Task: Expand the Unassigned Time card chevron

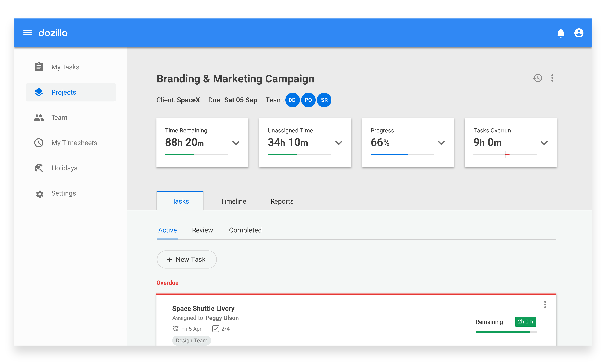Action: pos(338,143)
